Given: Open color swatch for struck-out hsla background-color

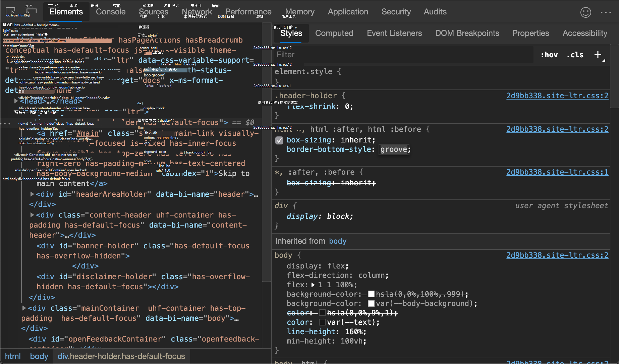Looking at the screenshot, I should 371,294.
